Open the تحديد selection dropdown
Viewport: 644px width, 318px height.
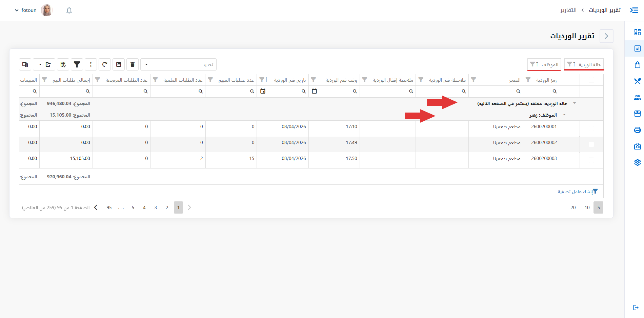[178, 64]
